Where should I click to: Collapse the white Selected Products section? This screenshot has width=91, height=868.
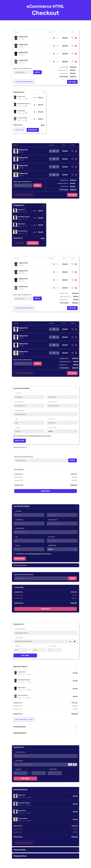pos(76,667)
